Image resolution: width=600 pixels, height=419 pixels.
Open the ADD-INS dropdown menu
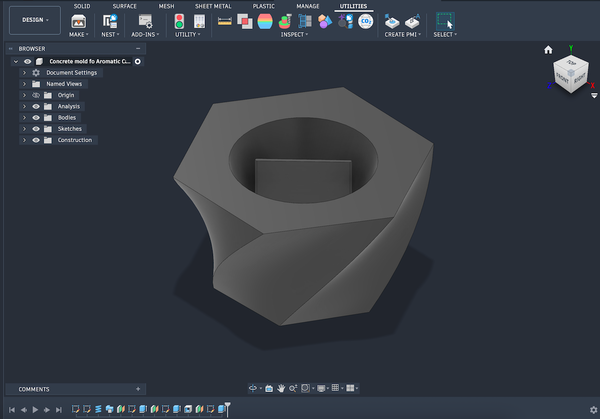(x=145, y=34)
